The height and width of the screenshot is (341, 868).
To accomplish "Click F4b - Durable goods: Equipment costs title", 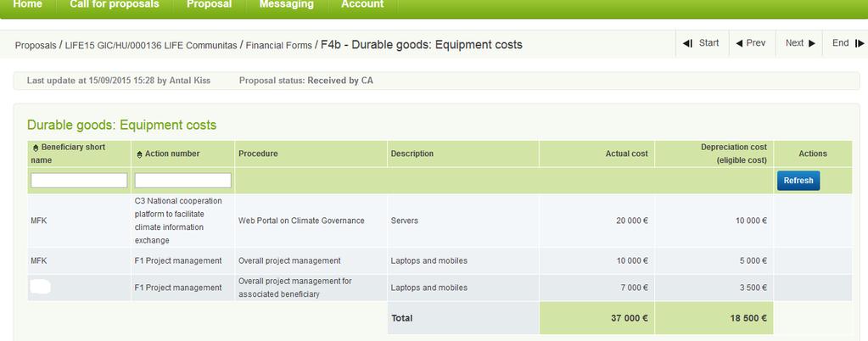I will pos(421,45).
